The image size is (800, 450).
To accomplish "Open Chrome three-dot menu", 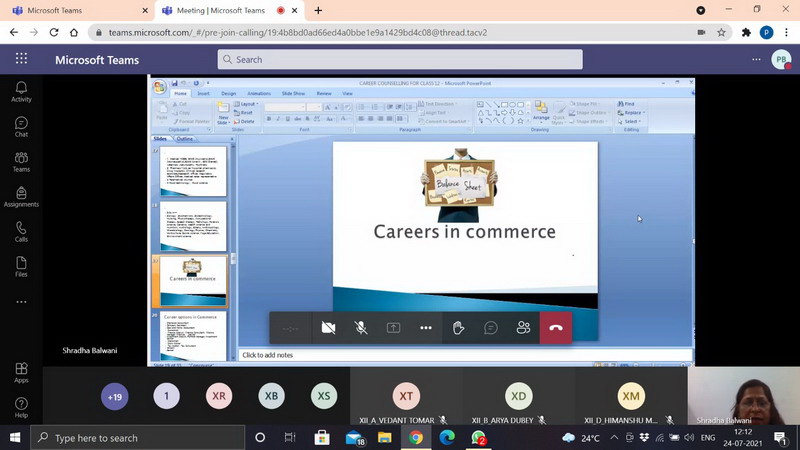I will click(786, 32).
